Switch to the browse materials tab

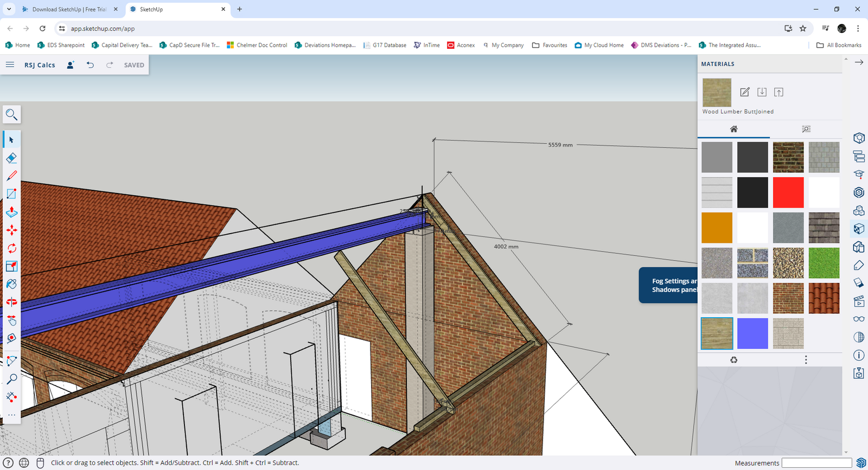click(806, 129)
